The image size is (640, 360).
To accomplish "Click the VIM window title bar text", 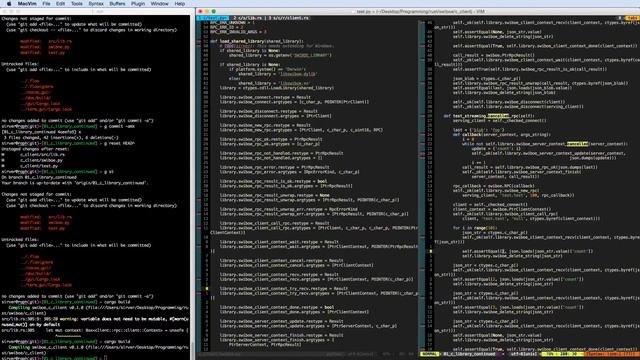I will point(420,11).
